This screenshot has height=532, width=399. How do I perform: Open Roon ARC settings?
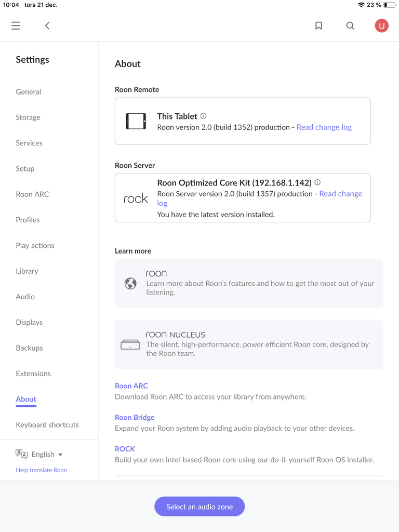pos(32,194)
